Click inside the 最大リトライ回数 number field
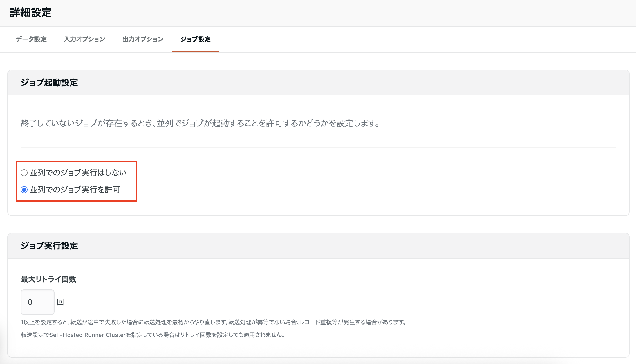Screen dimensions: 636x364 [37, 302]
